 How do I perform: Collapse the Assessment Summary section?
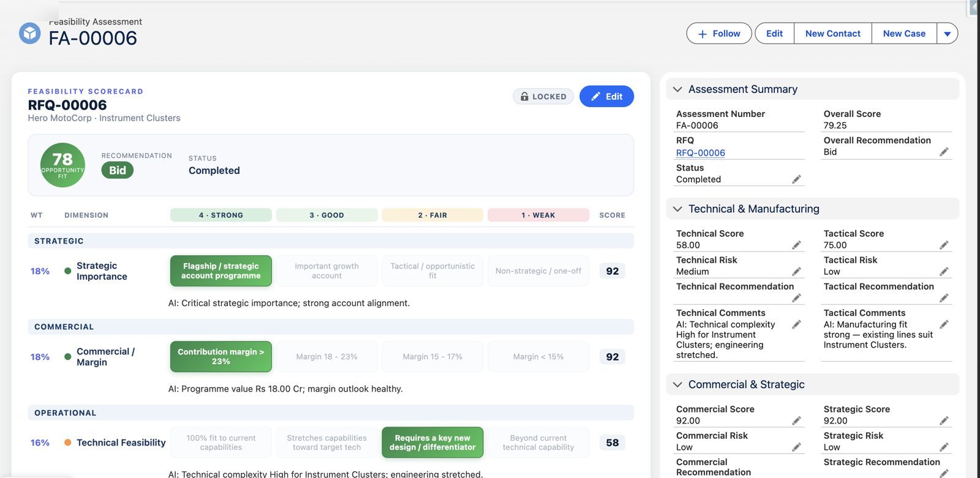(677, 89)
